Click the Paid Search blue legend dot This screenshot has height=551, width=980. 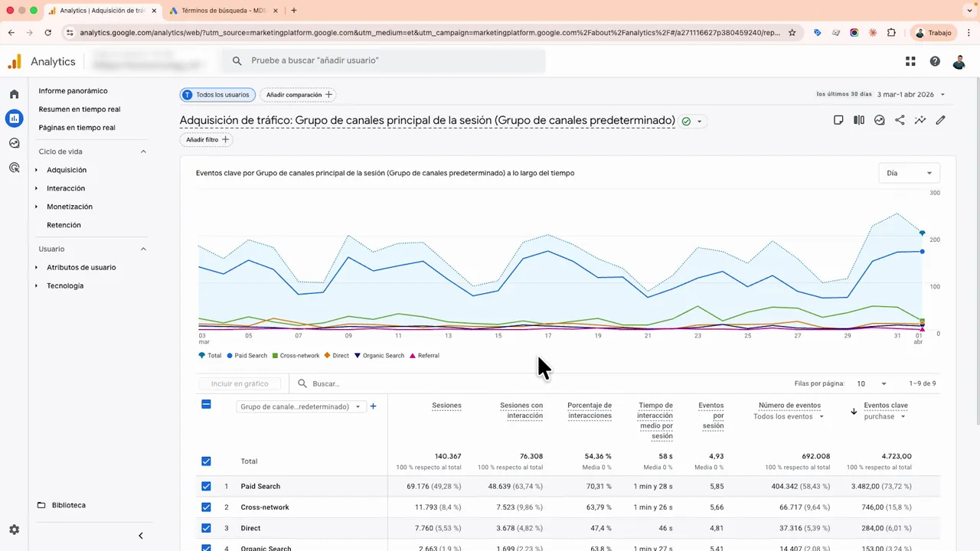pyautogui.click(x=230, y=356)
